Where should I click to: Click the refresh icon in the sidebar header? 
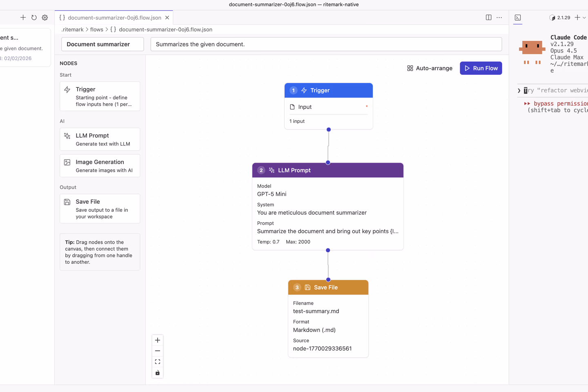click(34, 18)
